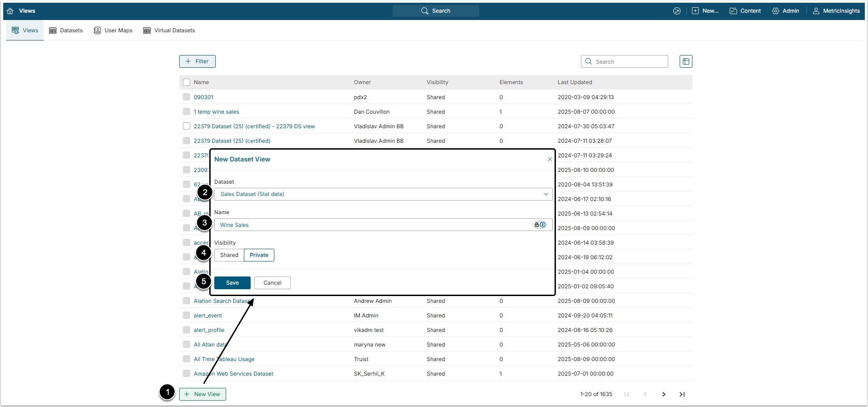The height and width of the screenshot is (407, 868).
Task: Open the Content menu in header
Action: coord(745,11)
